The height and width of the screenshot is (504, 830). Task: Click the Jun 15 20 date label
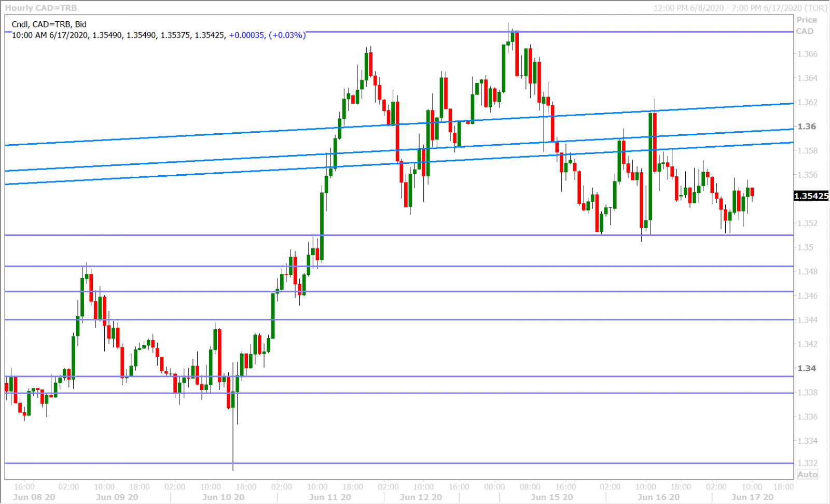tap(552, 497)
